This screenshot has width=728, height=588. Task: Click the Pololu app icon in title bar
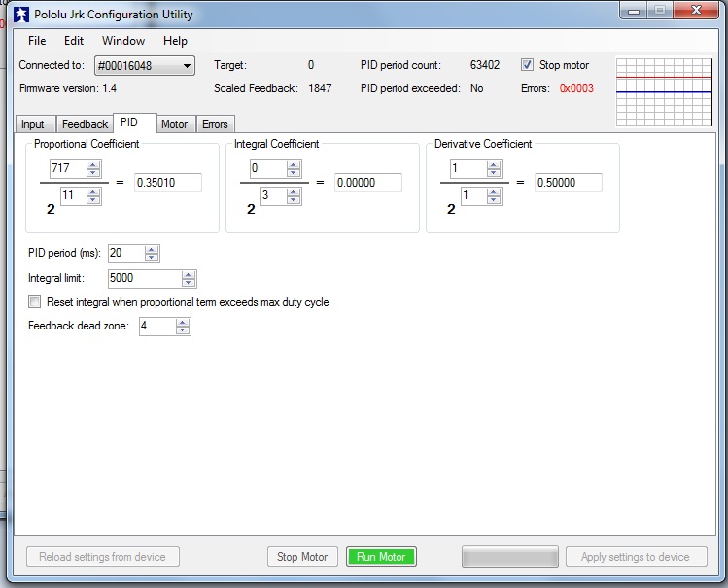[x=20, y=15]
